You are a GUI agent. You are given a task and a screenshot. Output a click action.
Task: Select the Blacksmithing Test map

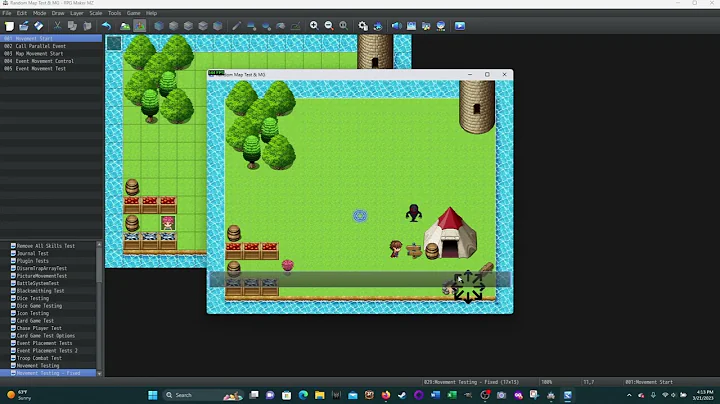tap(40, 291)
